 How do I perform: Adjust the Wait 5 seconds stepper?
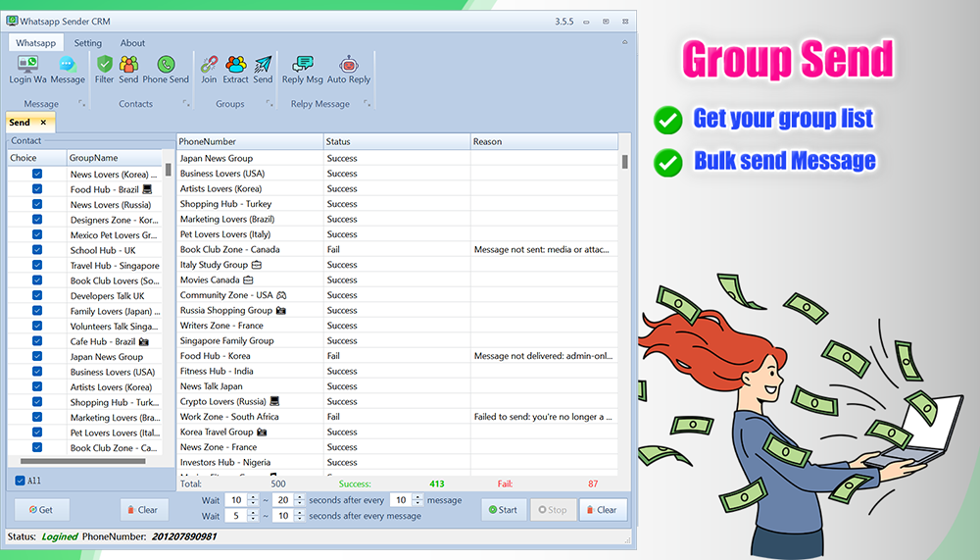(x=253, y=516)
